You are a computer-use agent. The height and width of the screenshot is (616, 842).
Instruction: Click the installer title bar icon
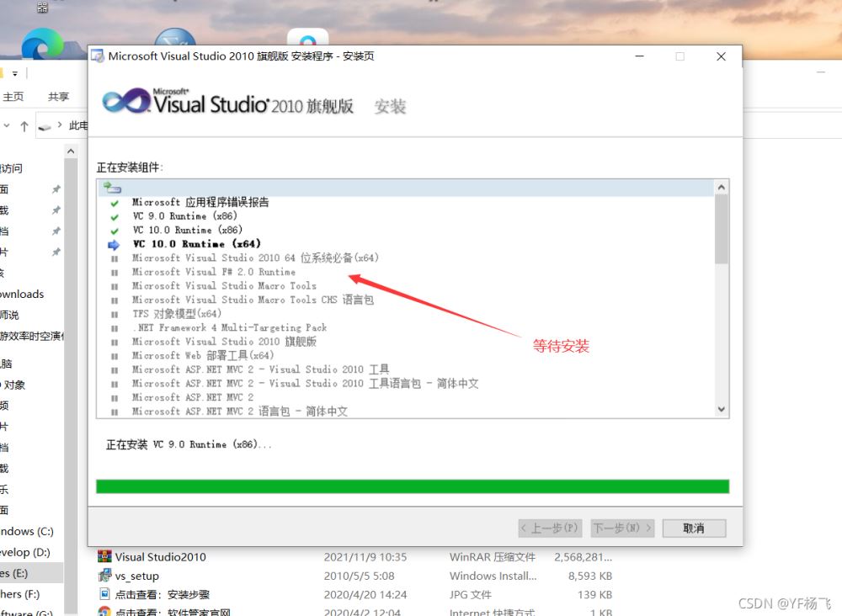pyautogui.click(x=98, y=56)
